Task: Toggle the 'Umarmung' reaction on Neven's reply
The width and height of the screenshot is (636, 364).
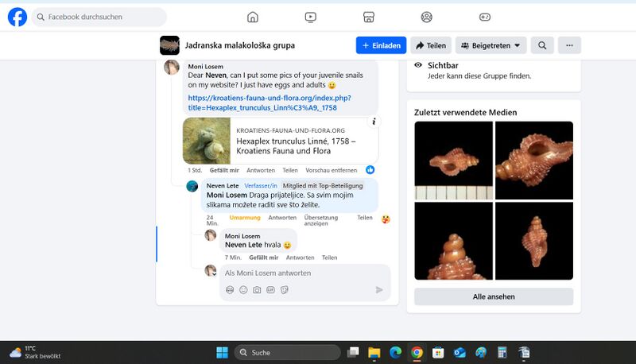Action: (245, 218)
